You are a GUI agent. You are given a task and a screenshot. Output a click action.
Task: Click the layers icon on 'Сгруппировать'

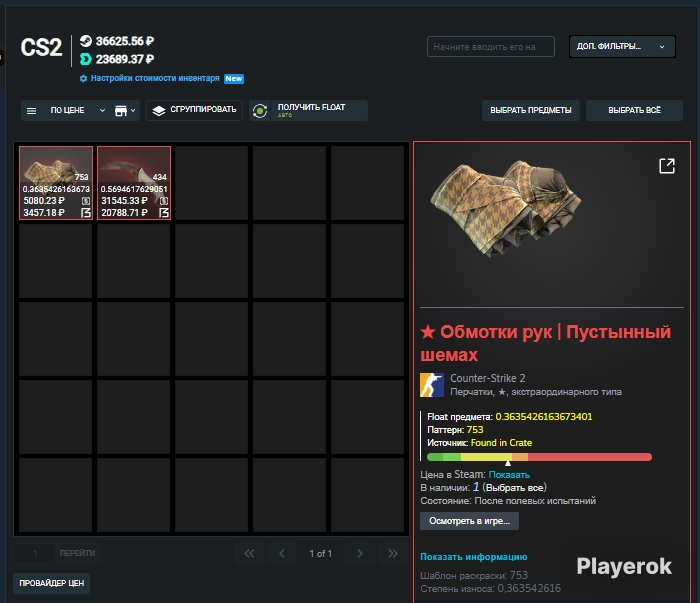point(159,110)
